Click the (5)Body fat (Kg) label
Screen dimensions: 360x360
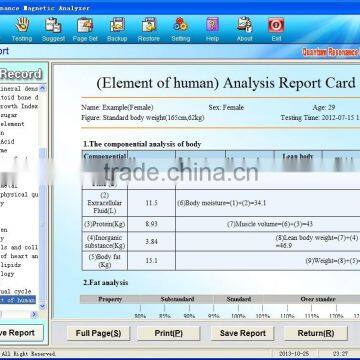[105, 261]
